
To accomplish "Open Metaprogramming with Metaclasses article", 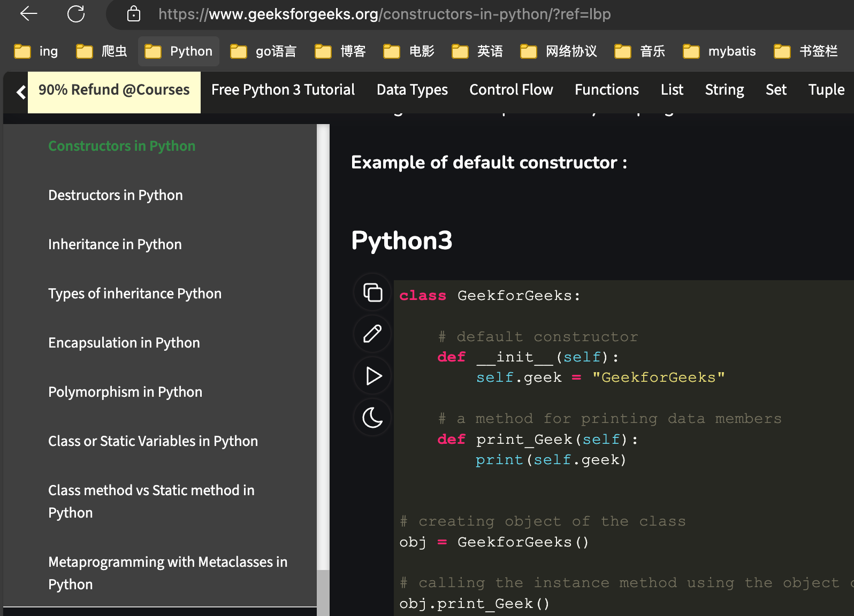I will 167,573.
